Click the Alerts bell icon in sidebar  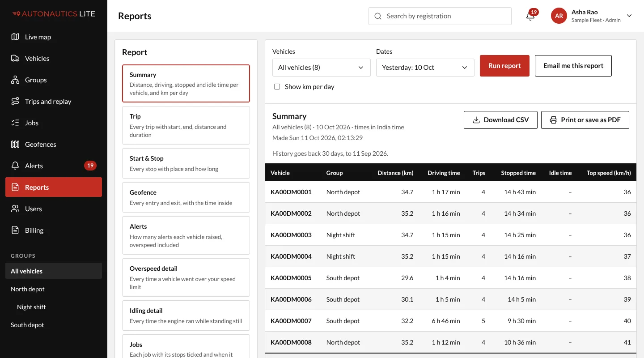pos(15,166)
